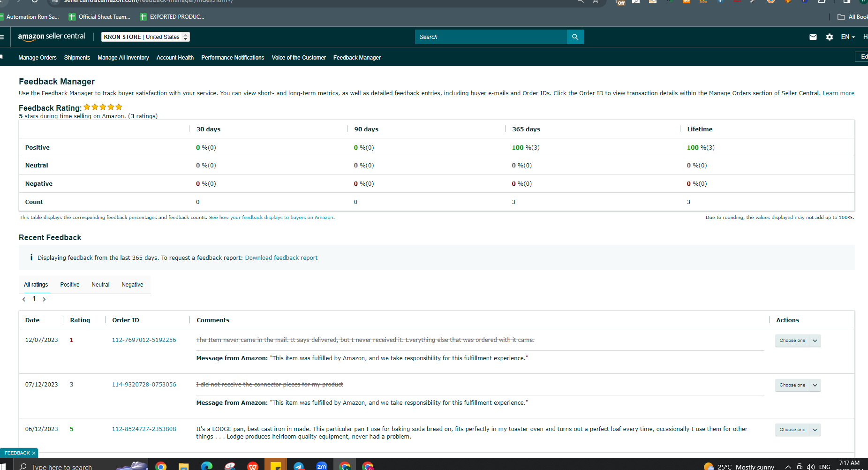Open Performance Notifications menu
Viewport: 868px width, 470px height.
point(233,58)
